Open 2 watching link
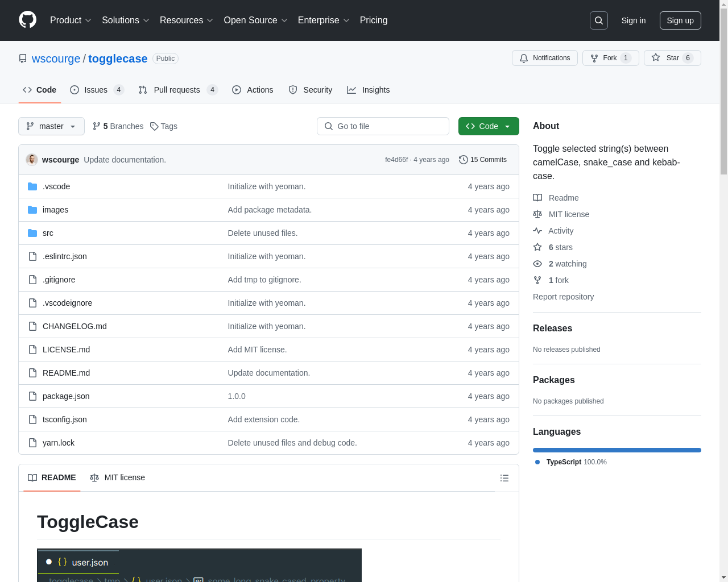 (x=560, y=264)
